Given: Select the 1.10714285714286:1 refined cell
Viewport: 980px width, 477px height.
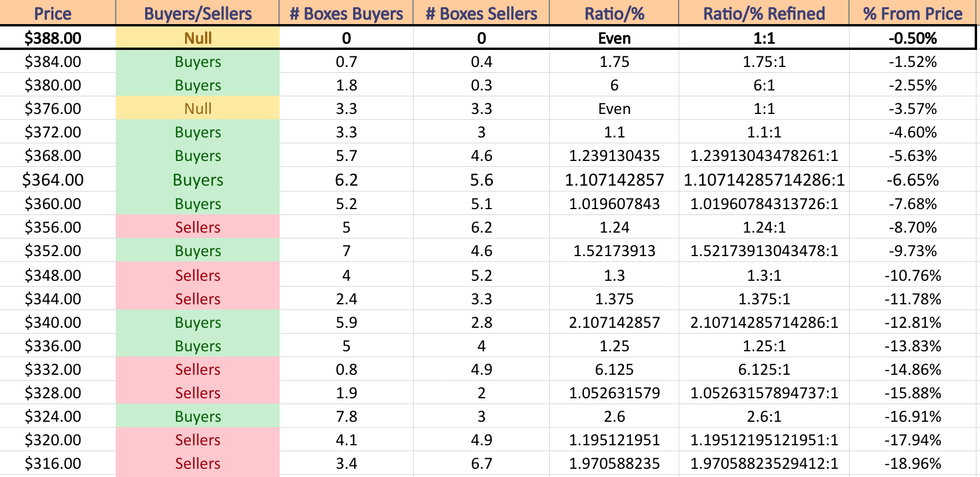Looking at the screenshot, I should pos(764,180).
